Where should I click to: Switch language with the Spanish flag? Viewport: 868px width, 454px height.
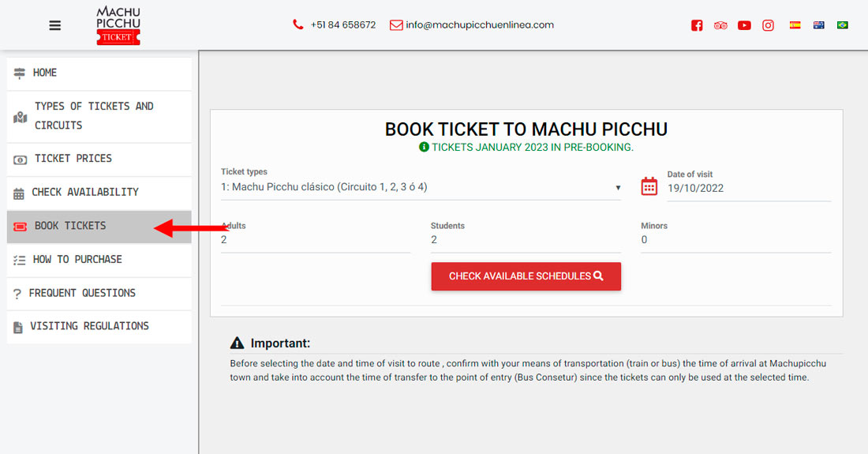point(795,25)
